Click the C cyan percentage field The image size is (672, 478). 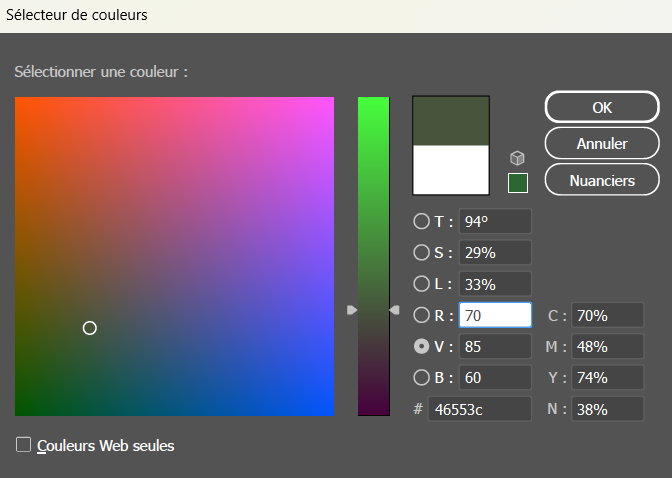pyautogui.click(x=608, y=316)
